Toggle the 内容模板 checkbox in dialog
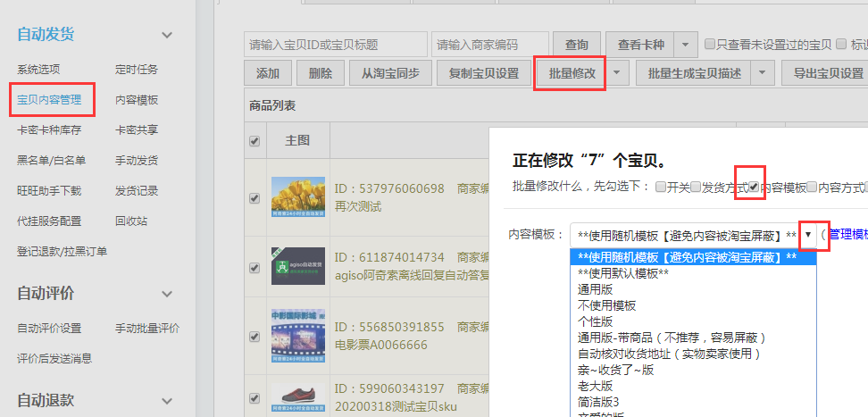This screenshot has height=417, width=868. click(754, 188)
